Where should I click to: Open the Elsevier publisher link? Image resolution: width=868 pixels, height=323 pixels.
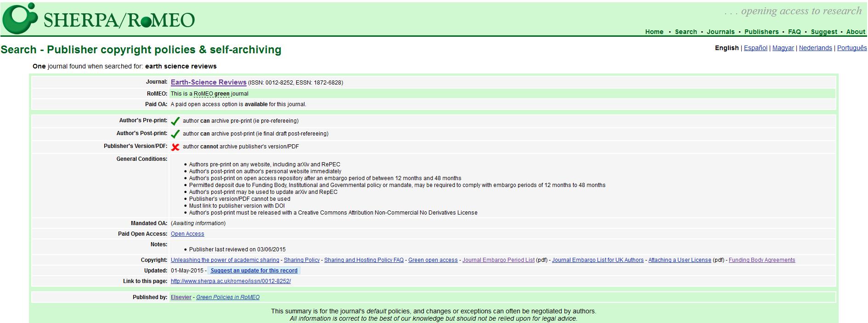(181, 297)
